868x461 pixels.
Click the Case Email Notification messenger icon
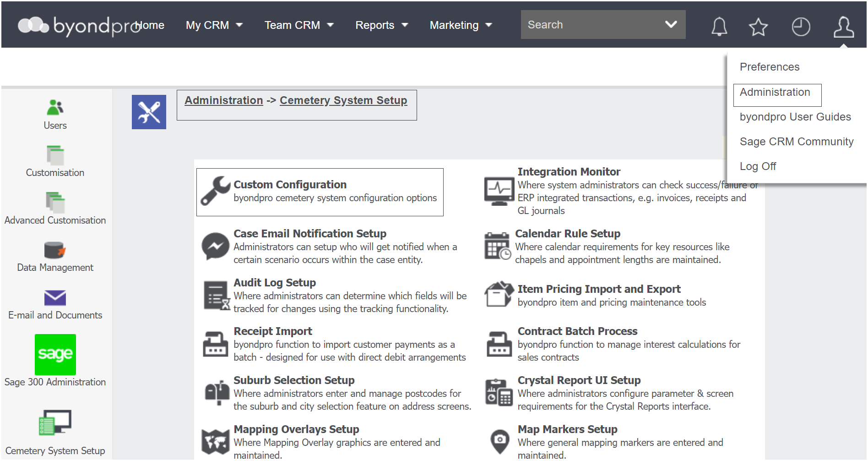(x=215, y=246)
